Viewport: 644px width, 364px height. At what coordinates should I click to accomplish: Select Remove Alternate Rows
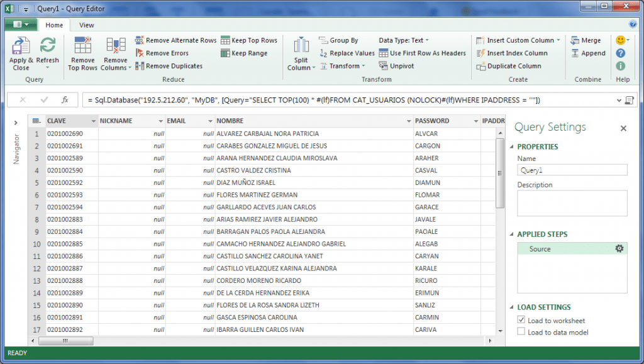(175, 40)
